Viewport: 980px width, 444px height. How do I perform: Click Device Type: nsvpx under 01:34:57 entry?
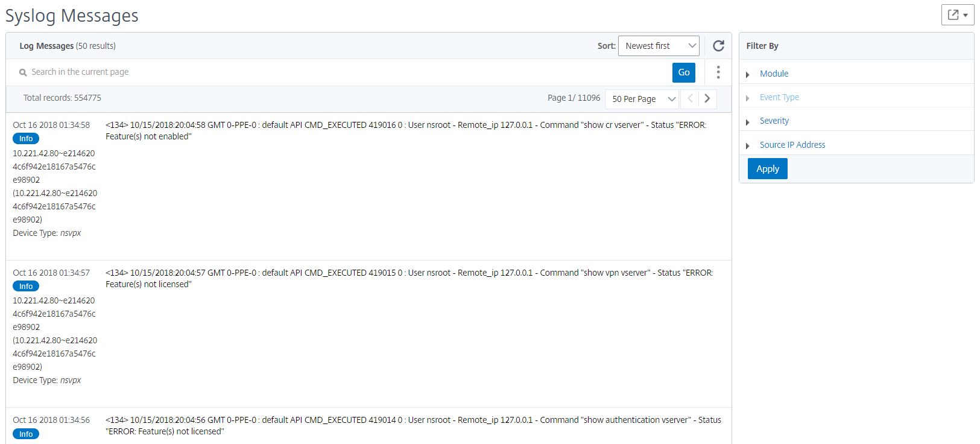tap(46, 380)
